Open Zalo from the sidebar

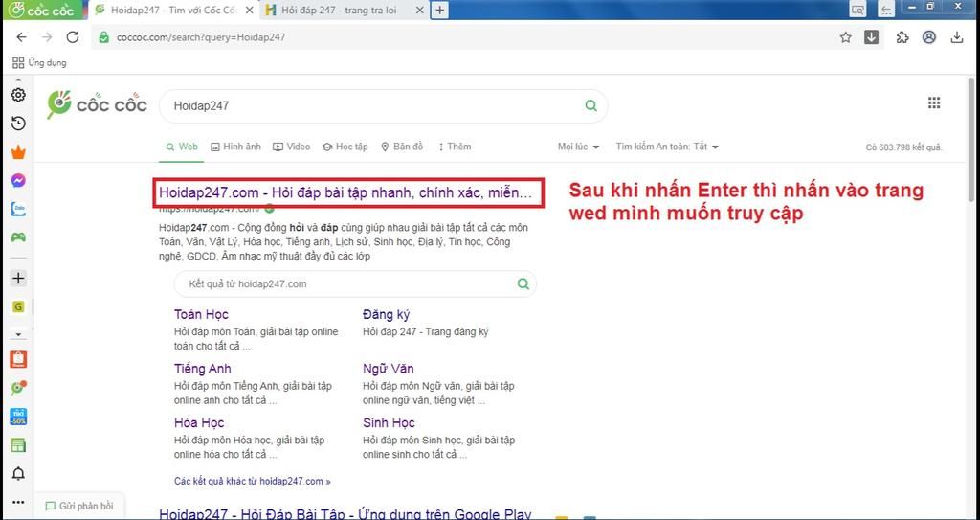coord(19,209)
